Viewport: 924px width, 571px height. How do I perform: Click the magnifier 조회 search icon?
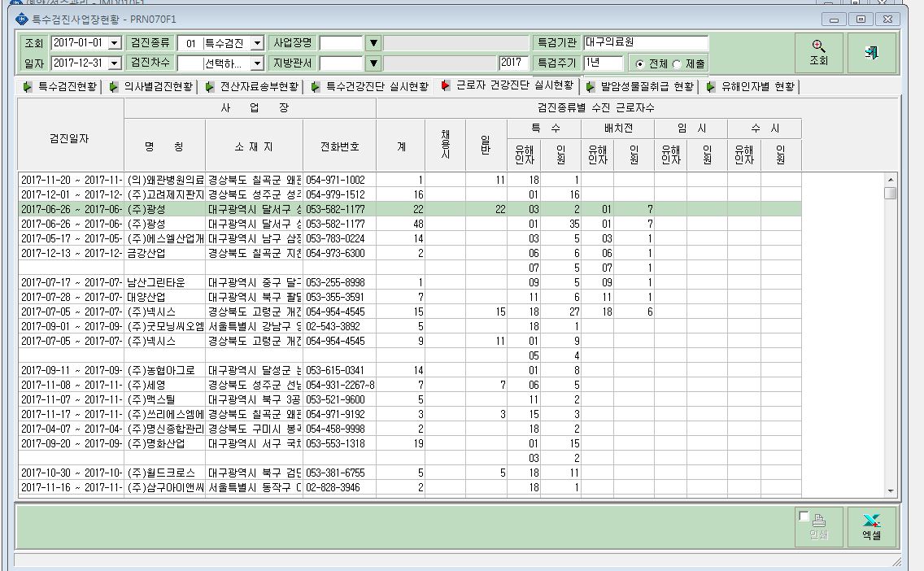[x=818, y=46]
